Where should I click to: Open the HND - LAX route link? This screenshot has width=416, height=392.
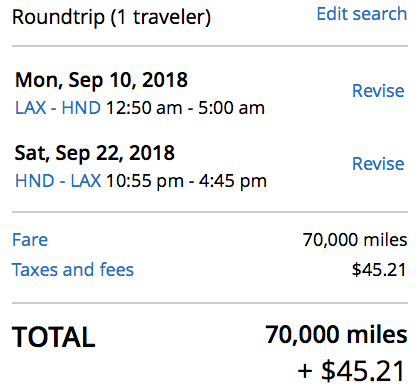[58, 181]
